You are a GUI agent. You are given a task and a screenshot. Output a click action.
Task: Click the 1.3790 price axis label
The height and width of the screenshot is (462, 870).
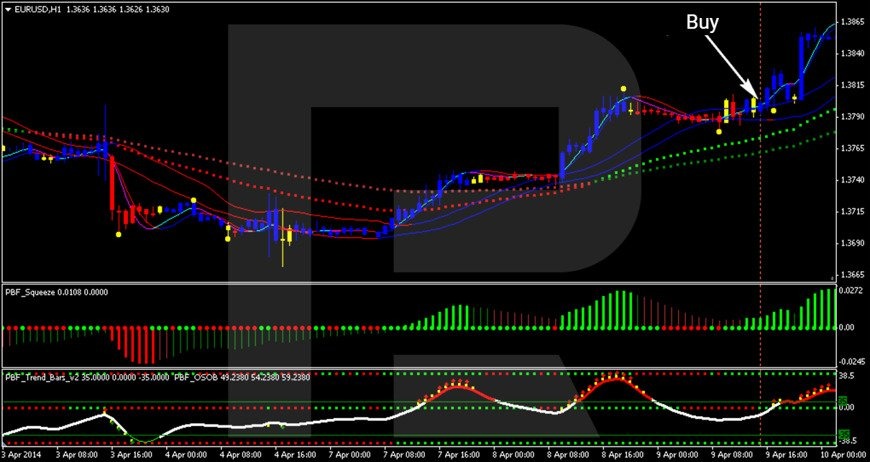tap(852, 117)
